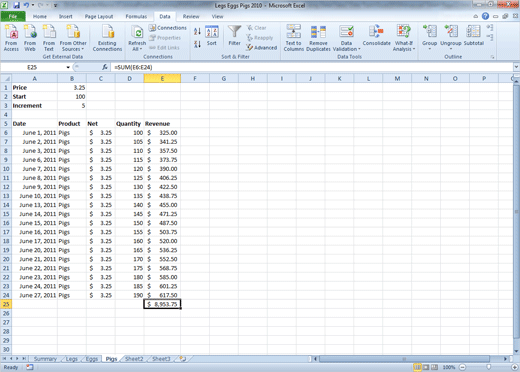Open the Connections command
Viewport: 520px width, 372px height.
[168, 28]
